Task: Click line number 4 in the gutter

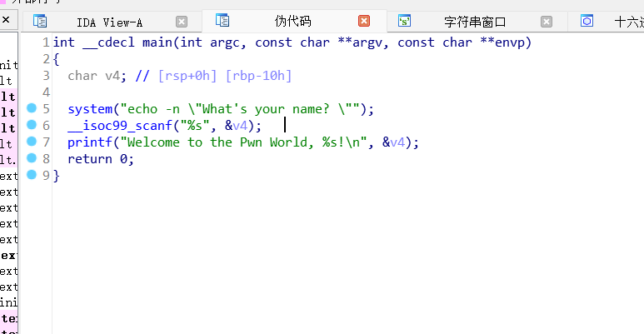Action: coord(46,92)
